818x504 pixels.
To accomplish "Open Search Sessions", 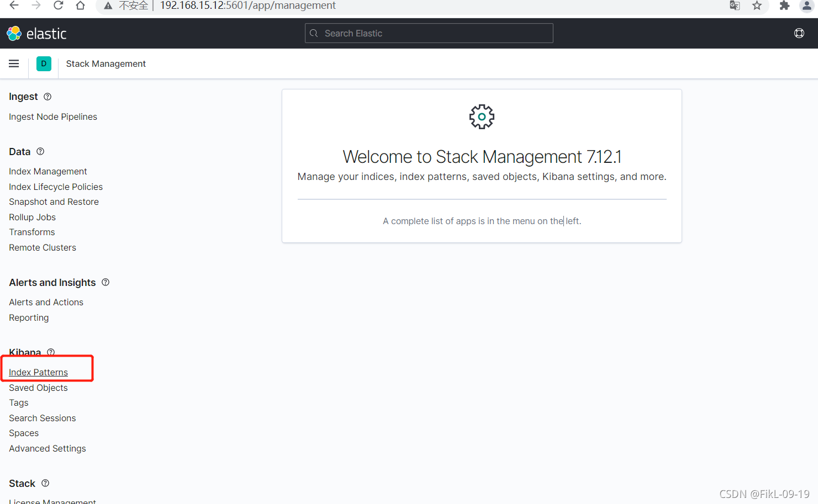I will pyautogui.click(x=43, y=418).
